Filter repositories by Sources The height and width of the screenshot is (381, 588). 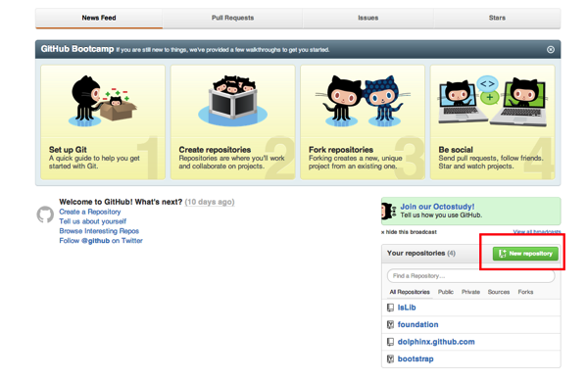click(x=499, y=292)
